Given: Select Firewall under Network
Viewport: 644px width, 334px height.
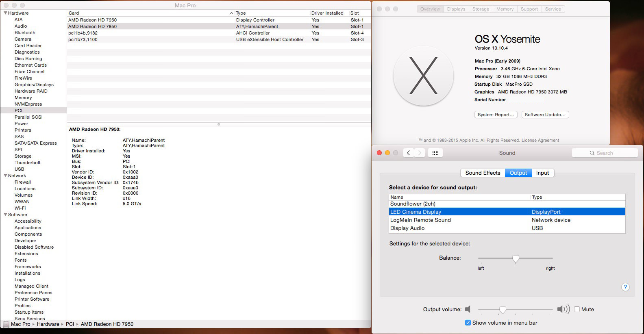Looking at the screenshot, I should tap(23, 182).
